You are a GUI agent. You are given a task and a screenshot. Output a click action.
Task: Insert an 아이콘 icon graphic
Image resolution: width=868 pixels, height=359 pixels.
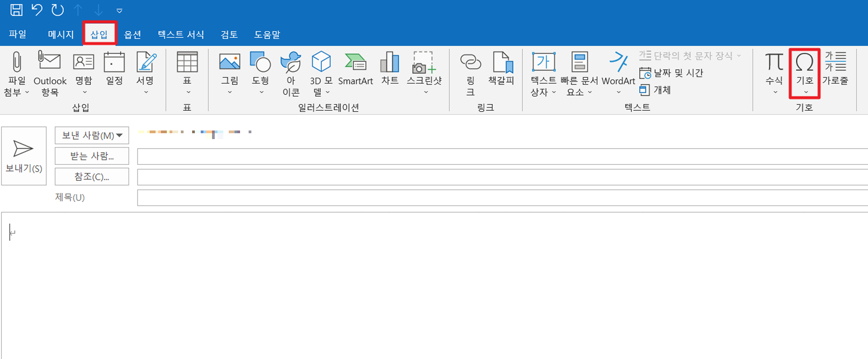(x=291, y=74)
